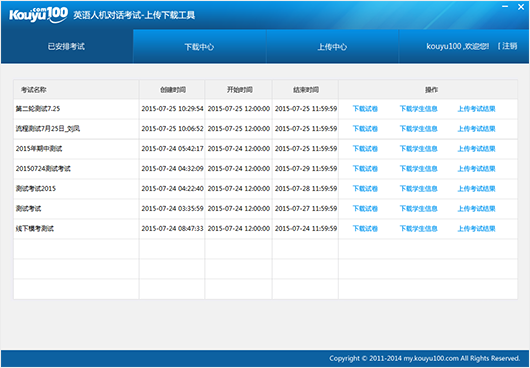Image resolution: width=530 pixels, height=368 pixels.
Task: Click 下载试卷 for 第二轮测试7.25
Action: 365,109
